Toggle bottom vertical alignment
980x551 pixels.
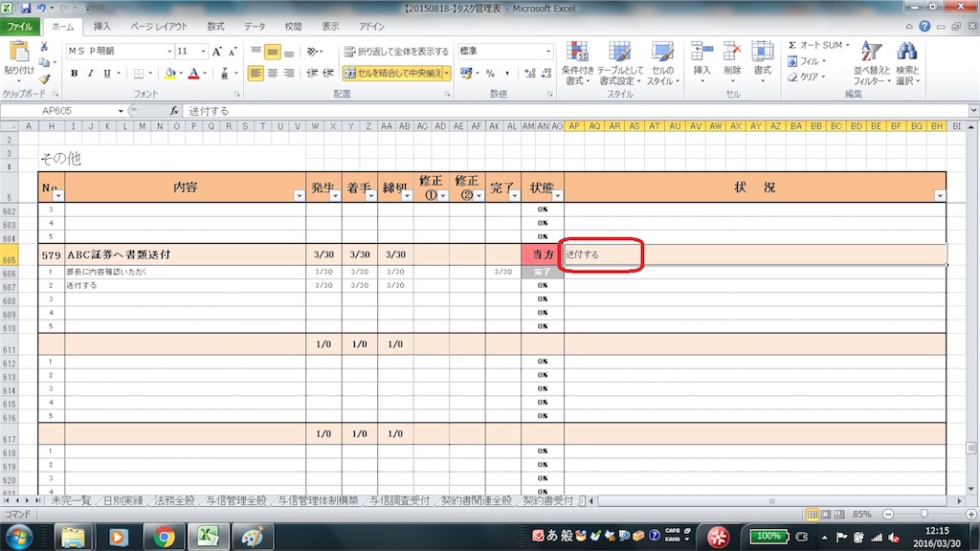click(x=288, y=52)
